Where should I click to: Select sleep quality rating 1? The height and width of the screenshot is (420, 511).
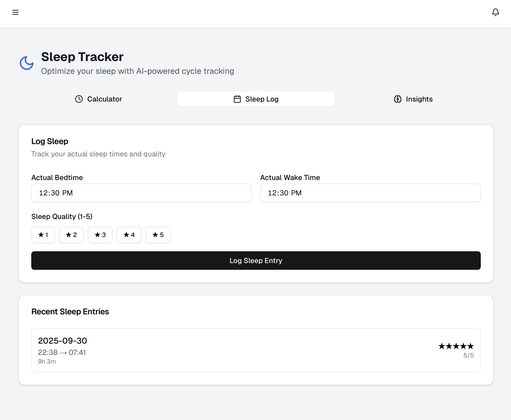[43, 235]
